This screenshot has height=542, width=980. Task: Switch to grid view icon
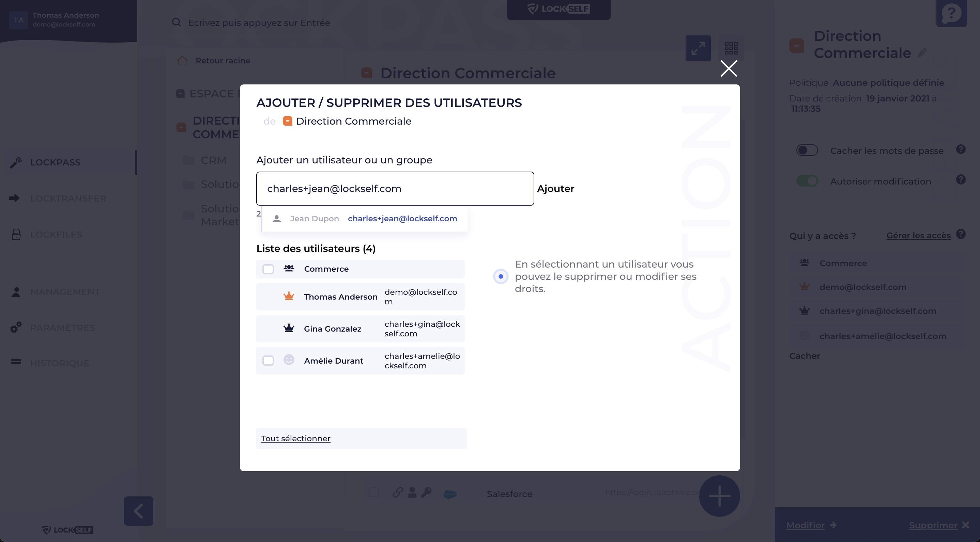[x=731, y=48]
